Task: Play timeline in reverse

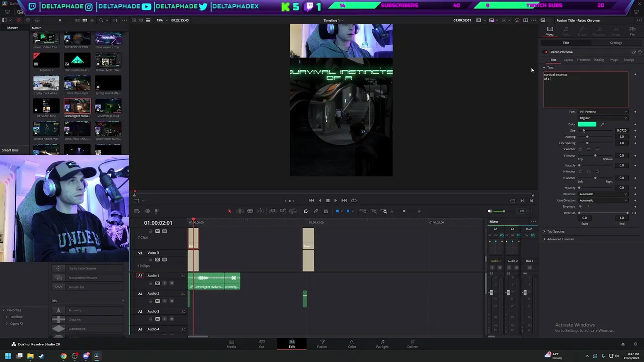Action: 319,201
